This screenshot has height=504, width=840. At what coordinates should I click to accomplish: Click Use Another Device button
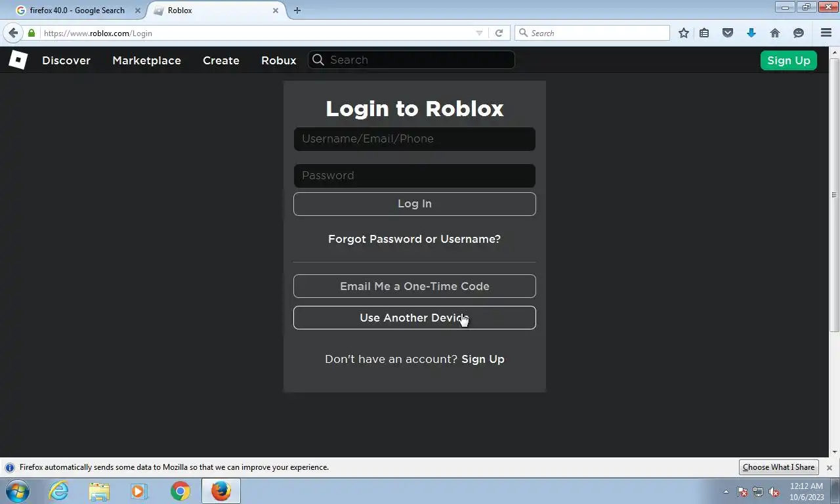[x=415, y=318]
